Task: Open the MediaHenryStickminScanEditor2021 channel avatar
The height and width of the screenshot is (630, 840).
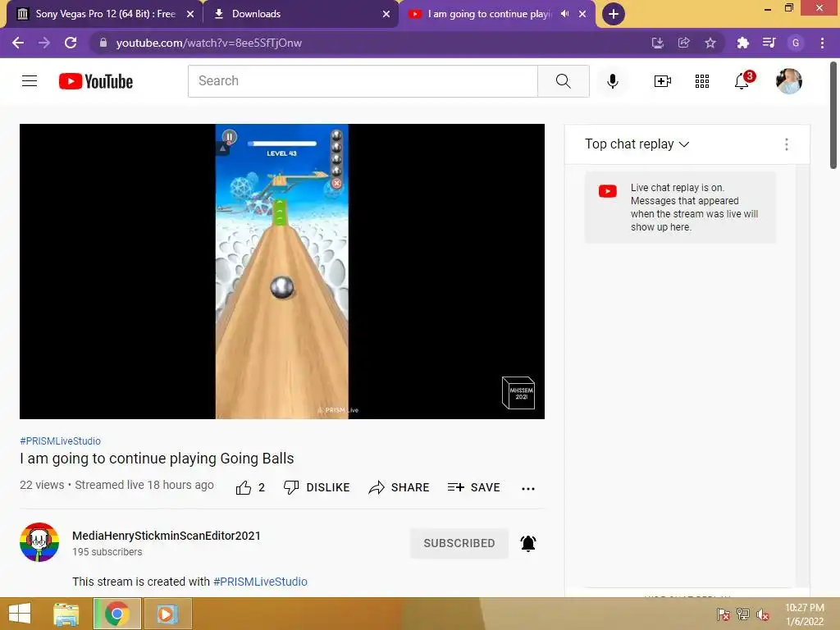Action: click(x=39, y=542)
